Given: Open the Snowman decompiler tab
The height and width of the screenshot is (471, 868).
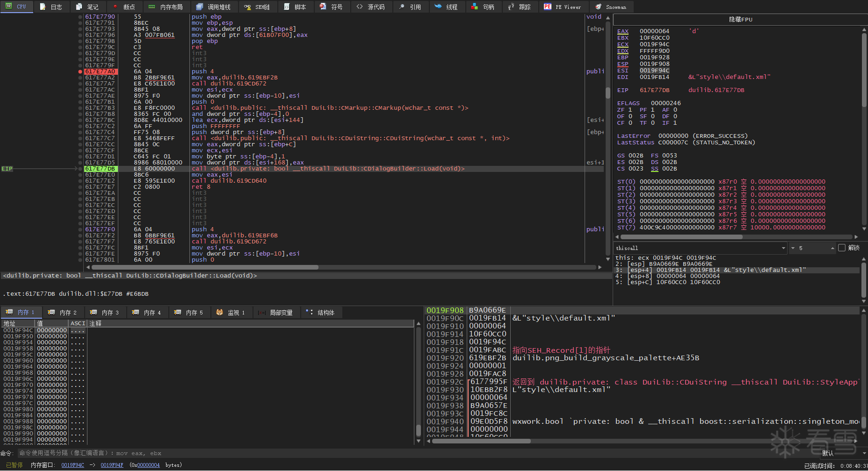Looking at the screenshot, I should pyautogui.click(x=611, y=7).
